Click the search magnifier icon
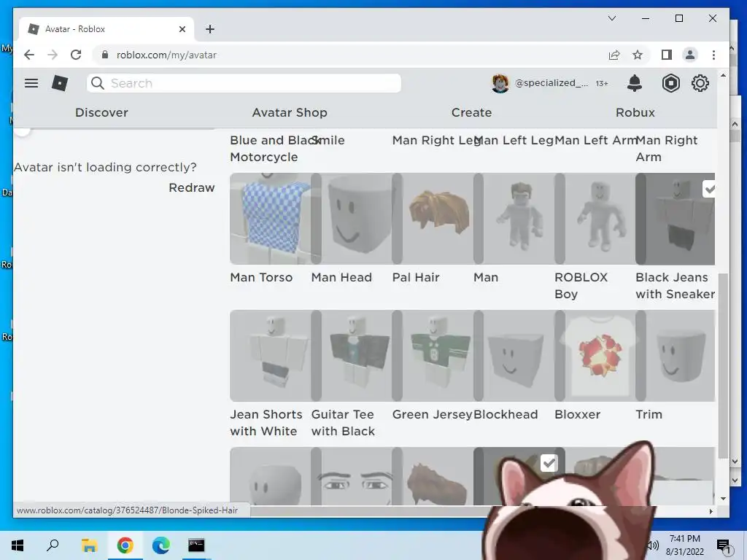The width and height of the screenshot is (747, 560). click(x=98, y=83)
